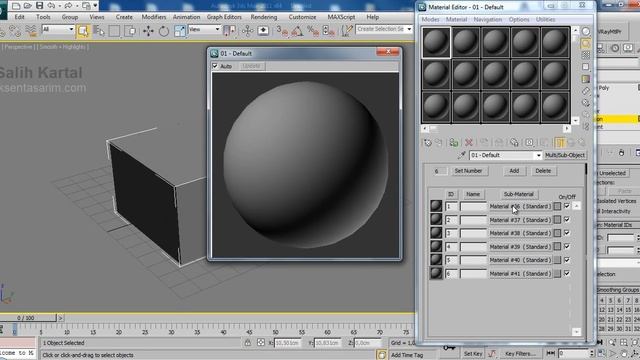Click the Open File folder icon
Viewport: 640px width, 360px height.
click(28, 6)
